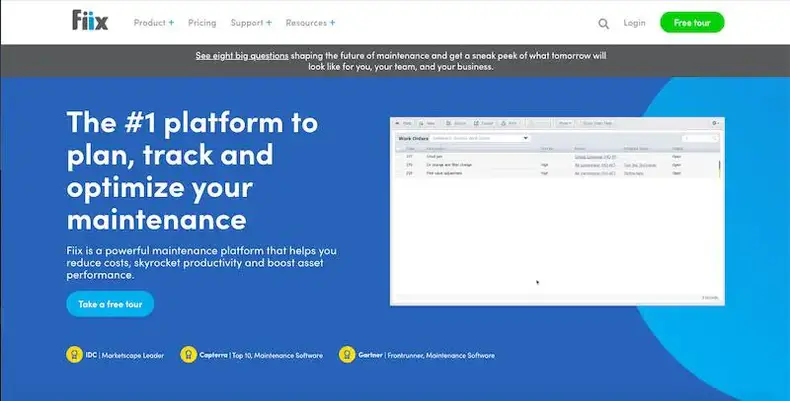Select the Oil change and filter change row

(557, 165)
